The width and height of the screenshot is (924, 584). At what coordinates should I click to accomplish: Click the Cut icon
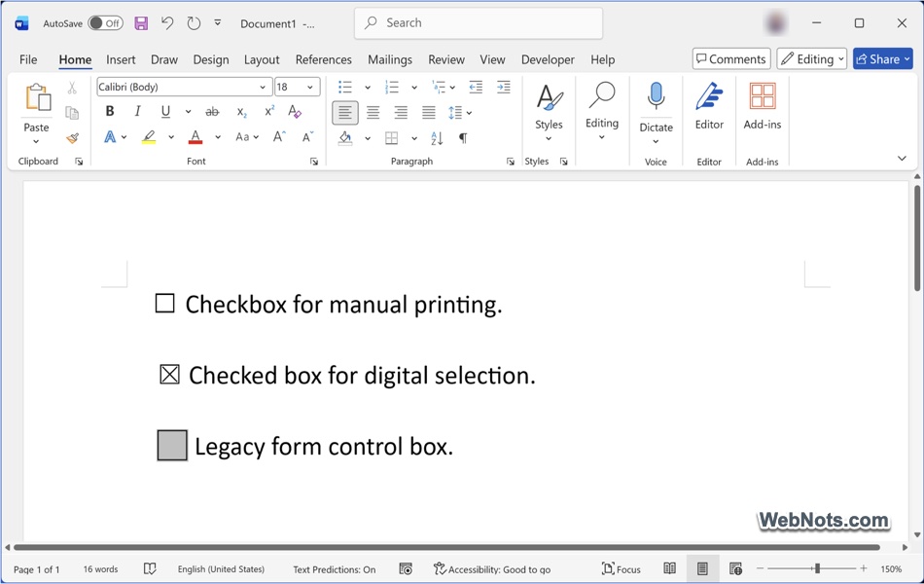click(x=72, y=88)
